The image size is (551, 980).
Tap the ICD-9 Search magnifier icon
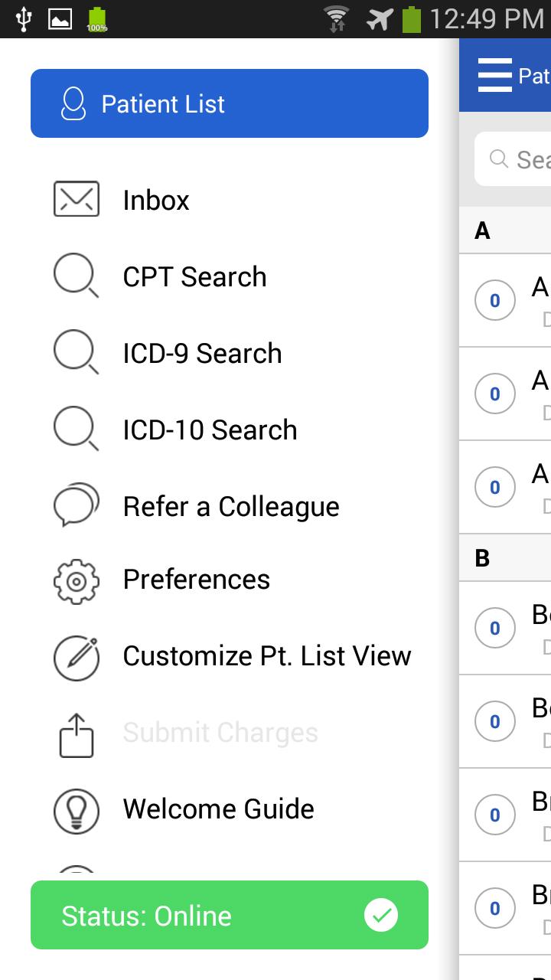click(x=76, y=352)
